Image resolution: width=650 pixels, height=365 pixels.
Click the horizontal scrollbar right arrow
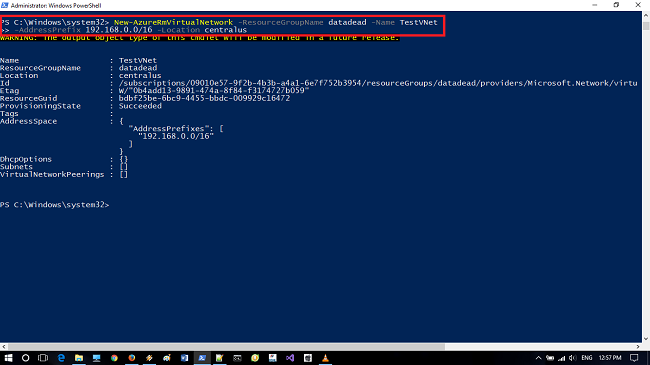[x=638, y=346]
